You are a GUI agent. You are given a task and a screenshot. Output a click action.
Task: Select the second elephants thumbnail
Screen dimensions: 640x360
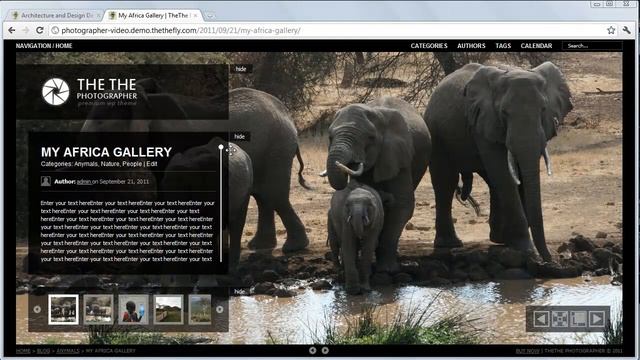coord(98,309)
